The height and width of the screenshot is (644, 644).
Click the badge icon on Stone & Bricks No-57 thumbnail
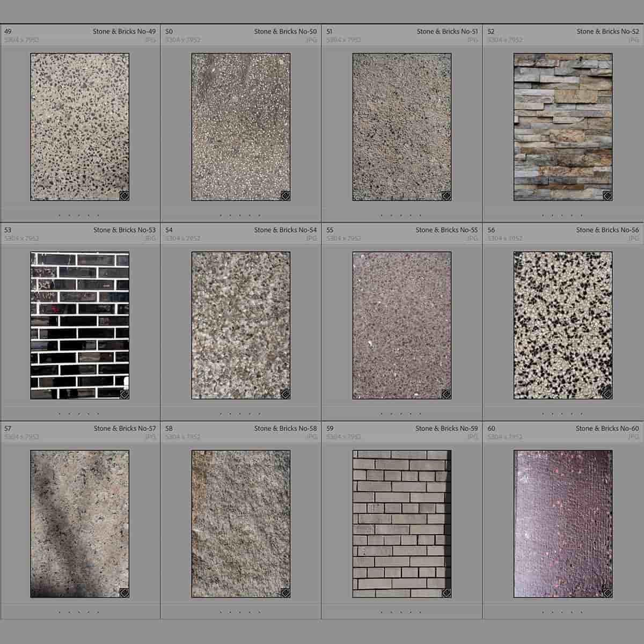pyautogui.click(x=124, y=592)
